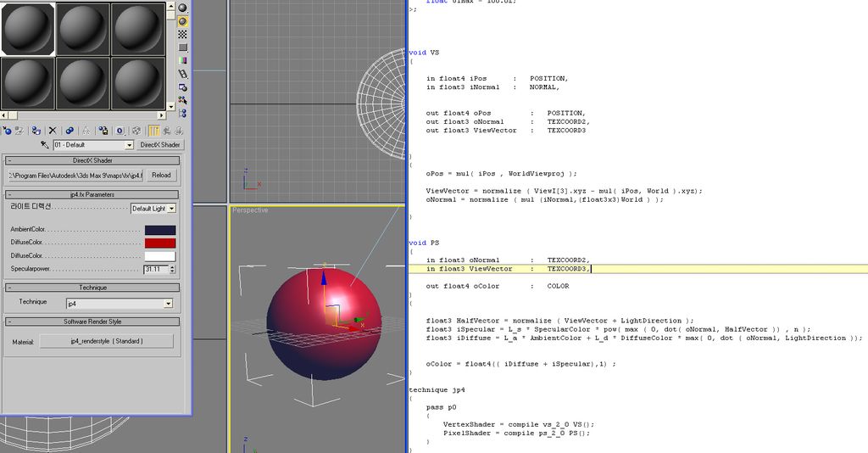Viewport: 868px width, 453px height.
Task: Click the Make Material Copy icon
Action: click(70, 131)
